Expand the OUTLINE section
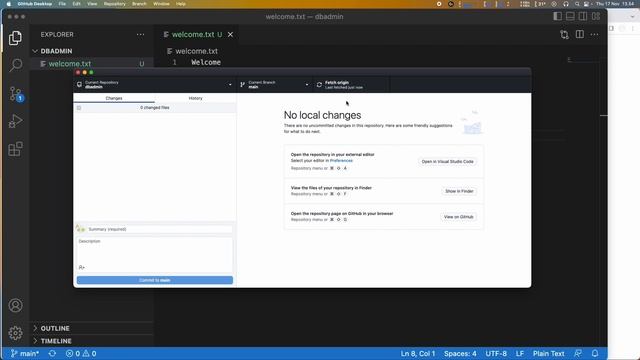The image size is (640, 360). pos(55,328)
